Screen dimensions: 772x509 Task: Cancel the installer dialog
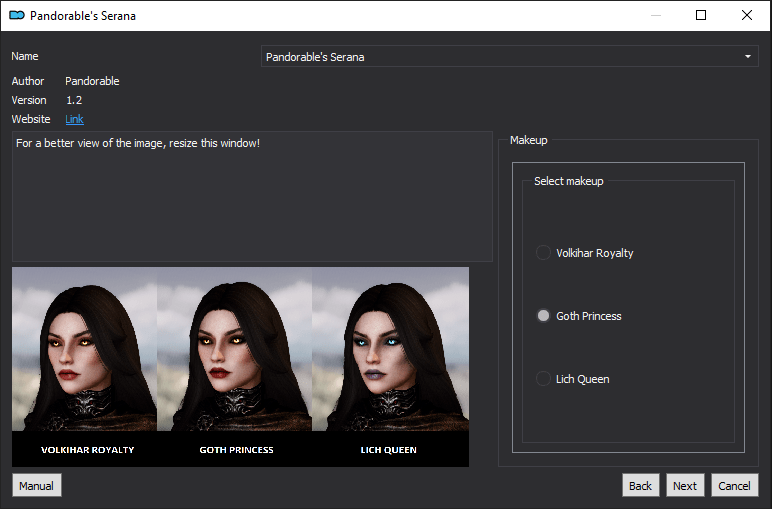[735, 485]
